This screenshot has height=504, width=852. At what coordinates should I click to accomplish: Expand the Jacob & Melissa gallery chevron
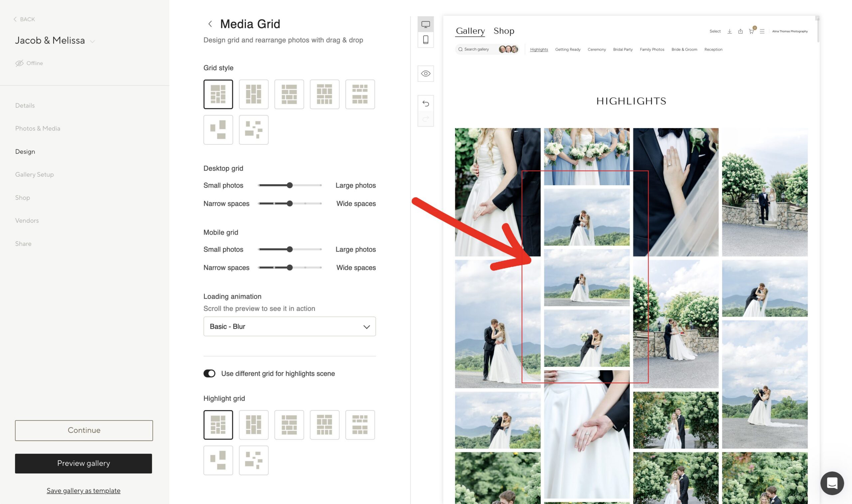click(x=92, y=42)
